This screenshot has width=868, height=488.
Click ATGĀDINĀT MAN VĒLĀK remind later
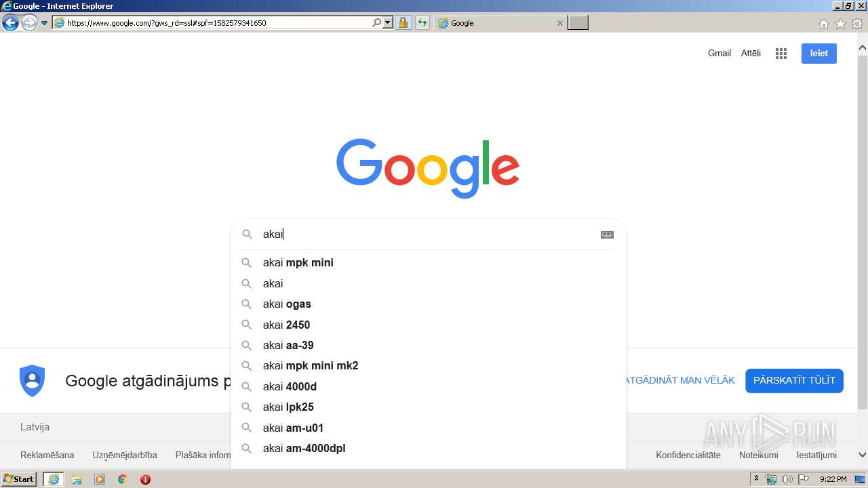coord(681,380)
